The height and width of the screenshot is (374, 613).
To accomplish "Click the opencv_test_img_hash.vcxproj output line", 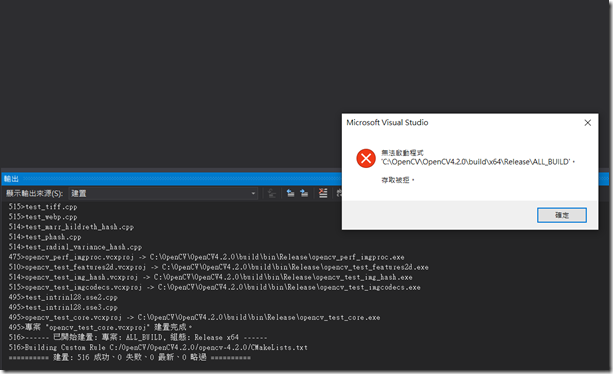I will point(210,277).
